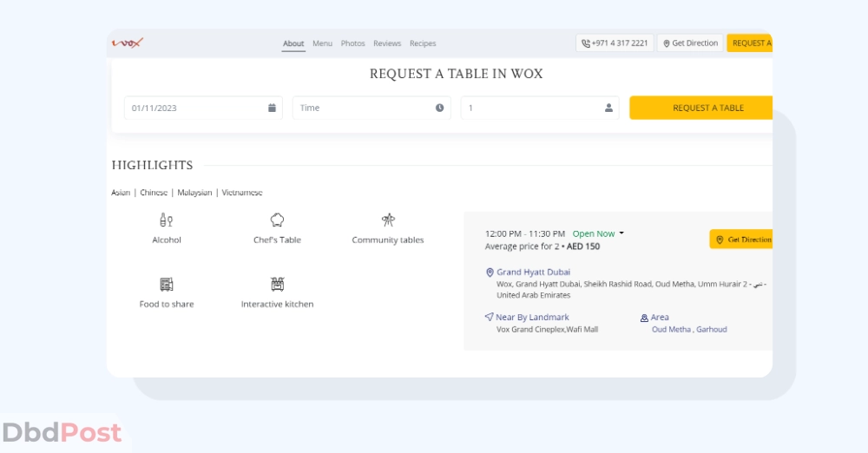Click the Alcohol label text
The height and width of the screenshot is (453, 868).
[x=167, y=240]
